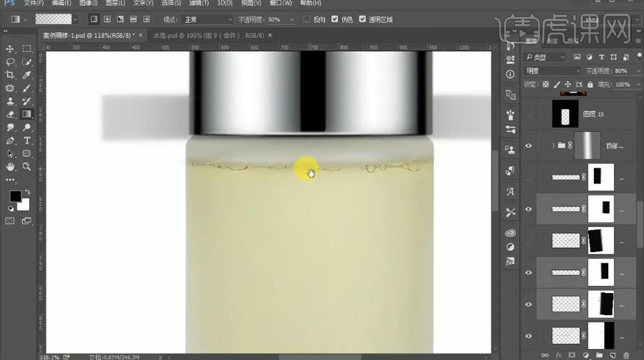This screenshot has width=644, height=360.
Task: Open the layer 不透明度 80% dropdown
Action: tap(638, 71)
